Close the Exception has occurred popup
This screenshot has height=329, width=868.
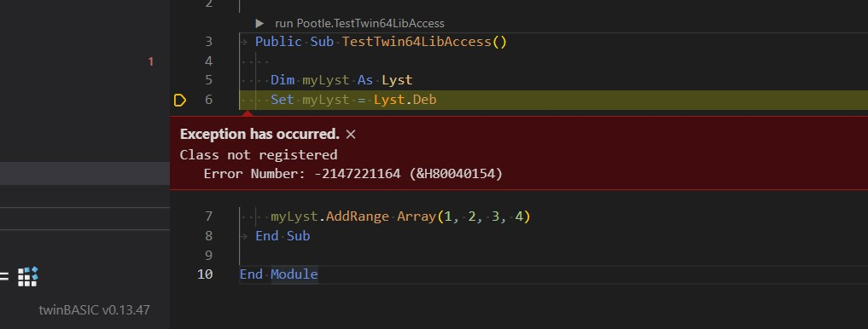click(351, 135)
